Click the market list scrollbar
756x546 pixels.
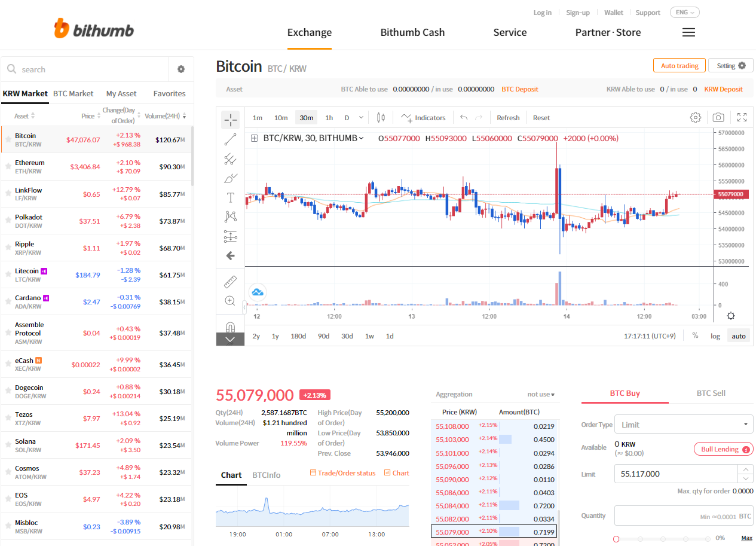(192, 155)
